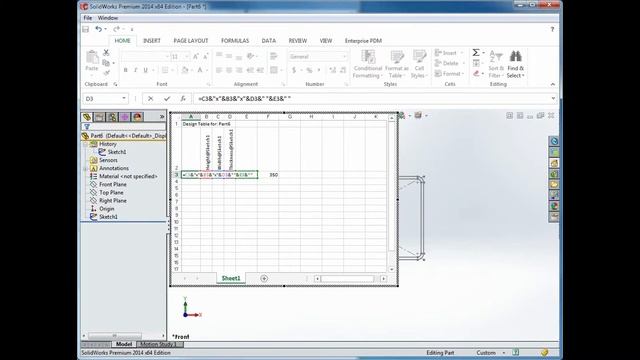This screenshot has height=360, width=640.
Task: Select the DisplayManager appearance sphere tab
Action: [x=138, y=117]
